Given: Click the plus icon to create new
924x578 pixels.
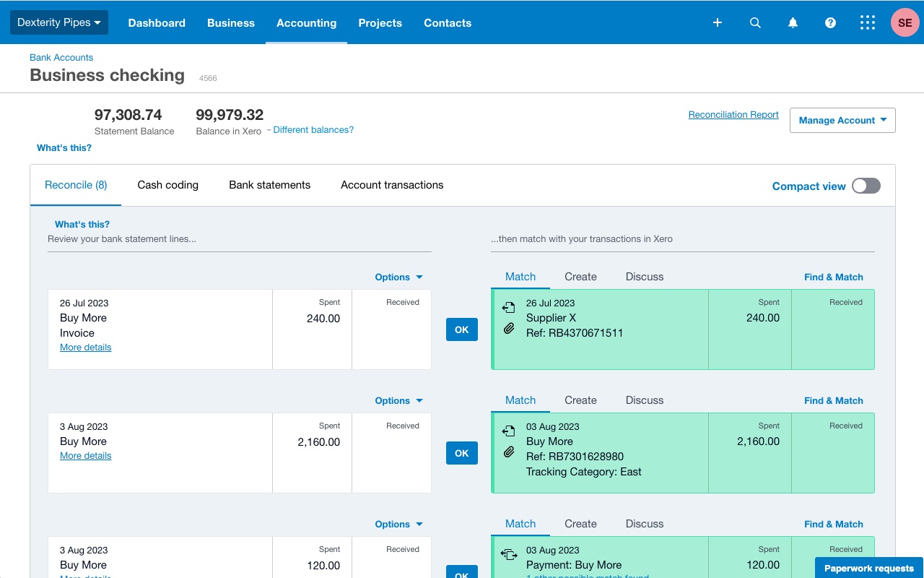Looking at the screenshot, I should [x=718, y=22].
